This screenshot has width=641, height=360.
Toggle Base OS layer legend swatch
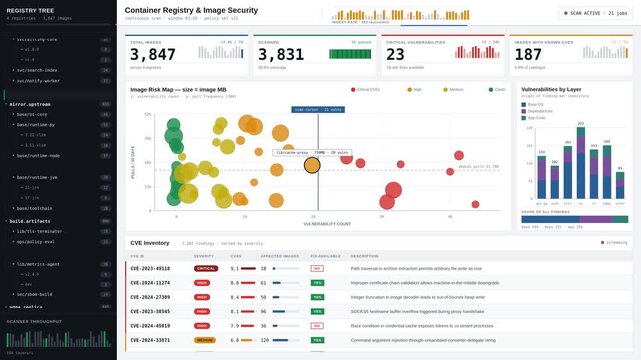[524, 105]
